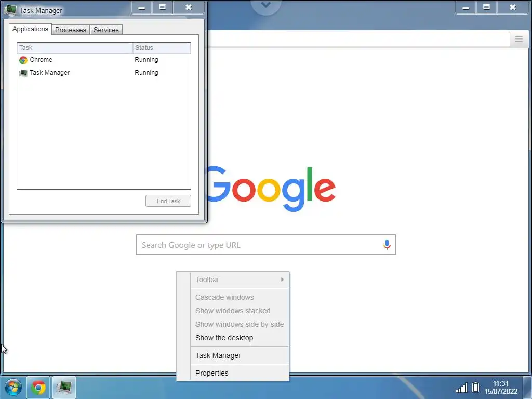Close the Task Manager window
Viewport: 532px width, 399px height.
pyautogui.click(x=189, y=7)
